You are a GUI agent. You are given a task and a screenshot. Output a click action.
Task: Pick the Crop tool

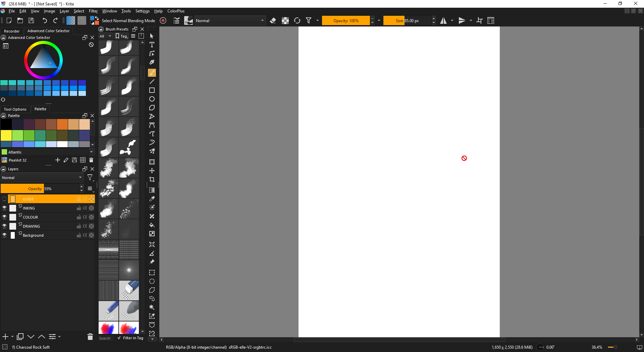152,179
